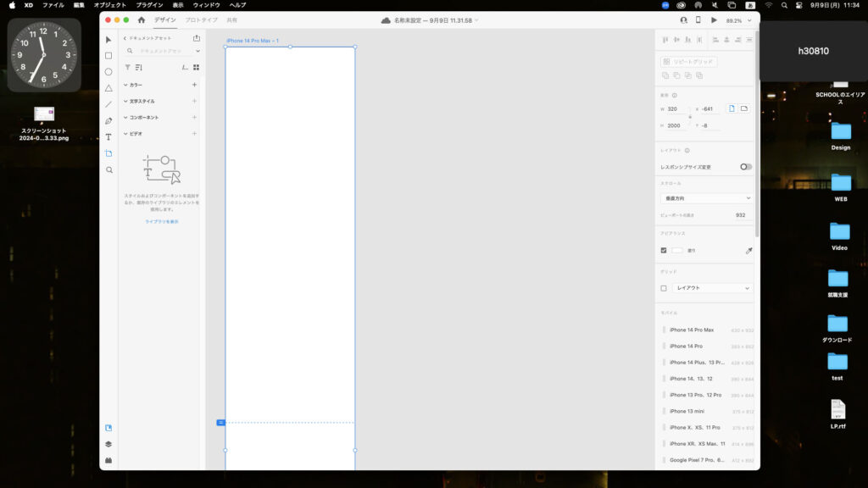This screenshot has width=868, height=488.
Task: Click the width W input field
Action: tap(676, 109)
